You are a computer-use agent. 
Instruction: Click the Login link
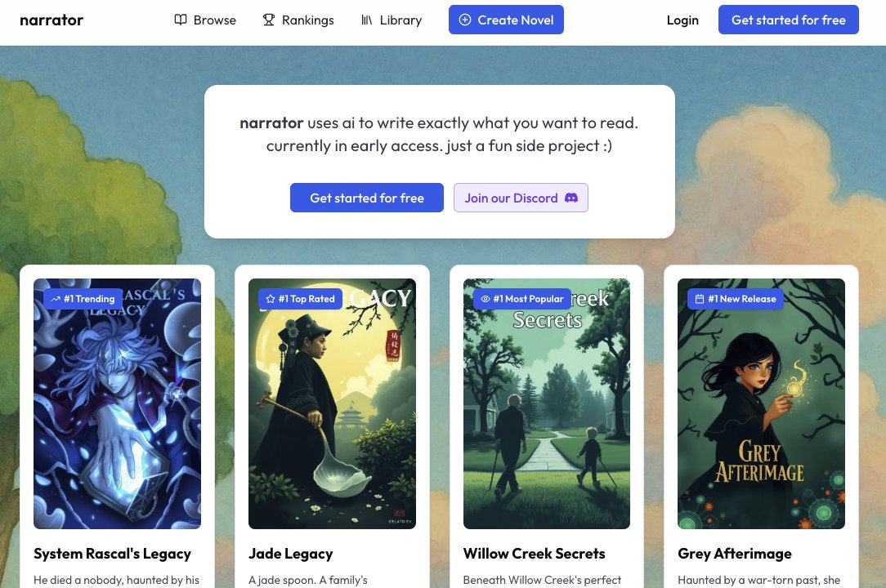pyautogui.click(x=682, y=20)
